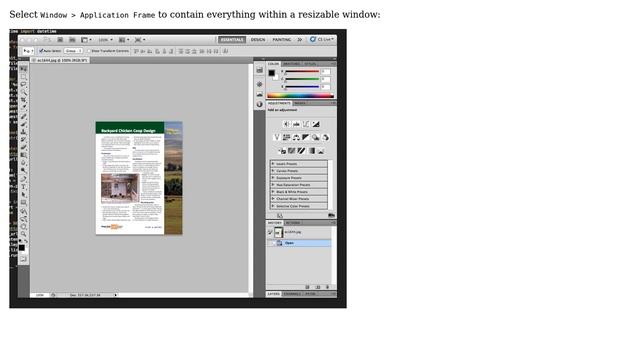Add a Brightness/Contrast adjustment

287,124
